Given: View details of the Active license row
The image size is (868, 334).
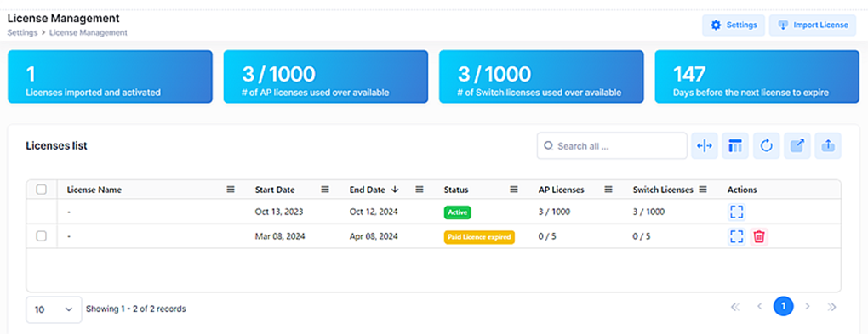Looking at the screenshot, I should click(x=736, y=212).
